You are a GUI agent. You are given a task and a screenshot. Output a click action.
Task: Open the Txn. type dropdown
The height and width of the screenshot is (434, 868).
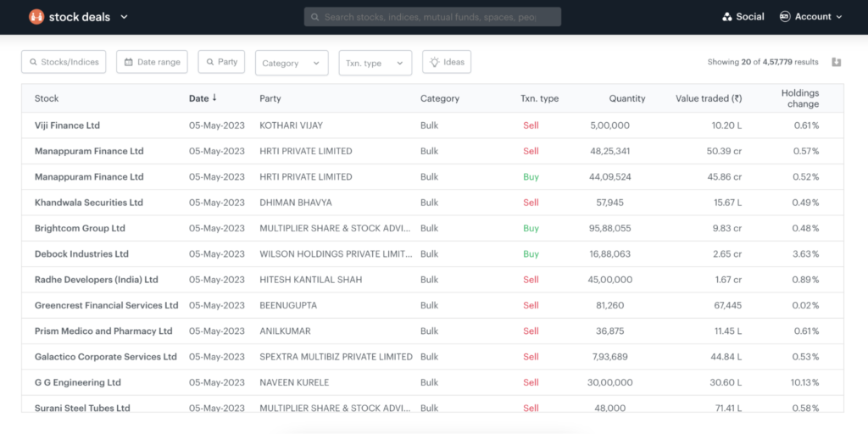[375, 63]
